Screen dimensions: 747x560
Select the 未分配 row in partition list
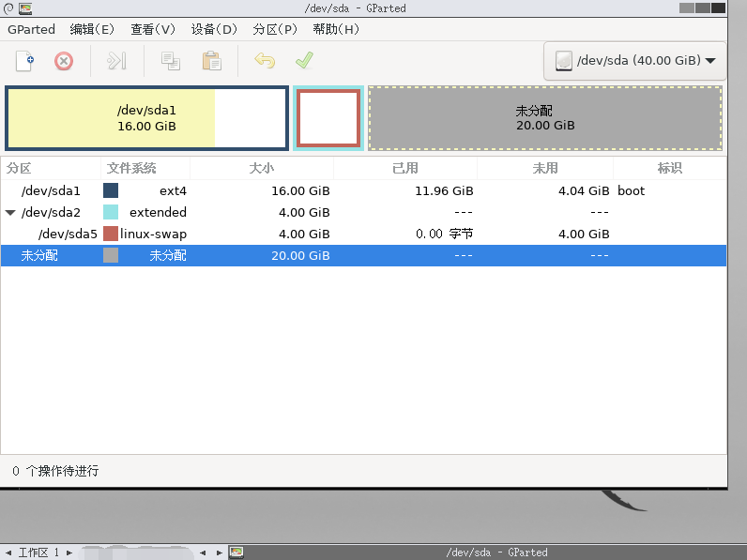(x=363, y=256)
